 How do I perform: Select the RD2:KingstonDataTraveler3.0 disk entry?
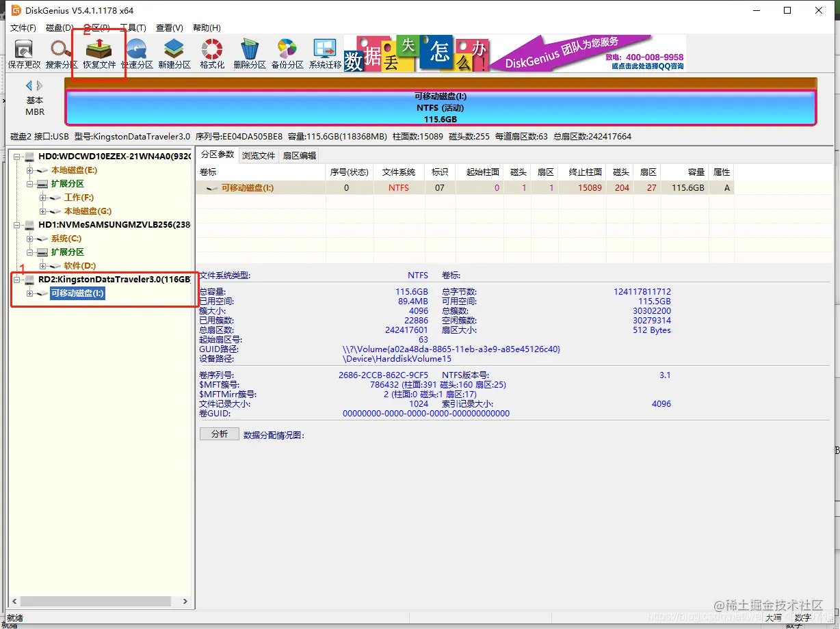[x=114, y=280]
